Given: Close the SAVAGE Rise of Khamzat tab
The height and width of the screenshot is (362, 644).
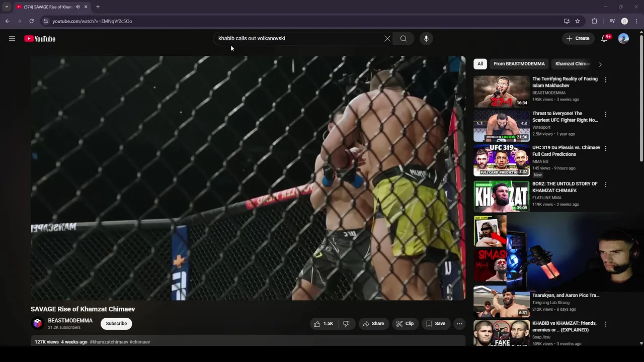Looking at the screenshot, I should pyautogui.click(x=86, y=7).
